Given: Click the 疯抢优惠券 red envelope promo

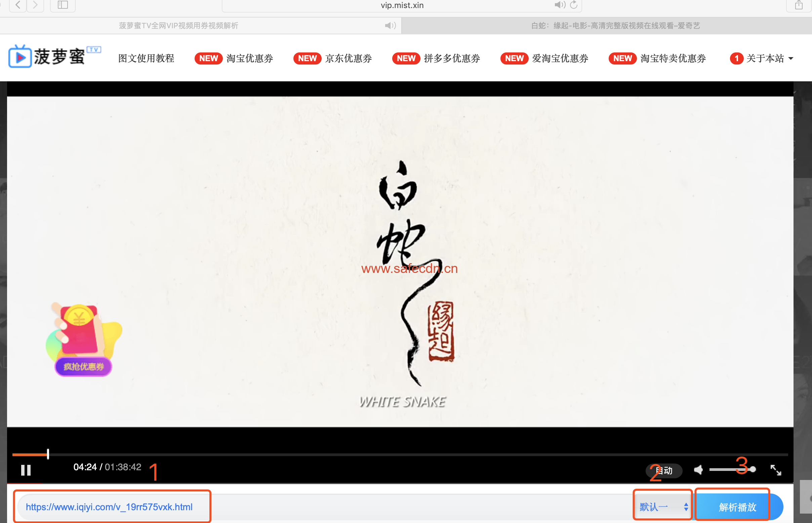Looking at the screenshot, I should pos(84,339).
